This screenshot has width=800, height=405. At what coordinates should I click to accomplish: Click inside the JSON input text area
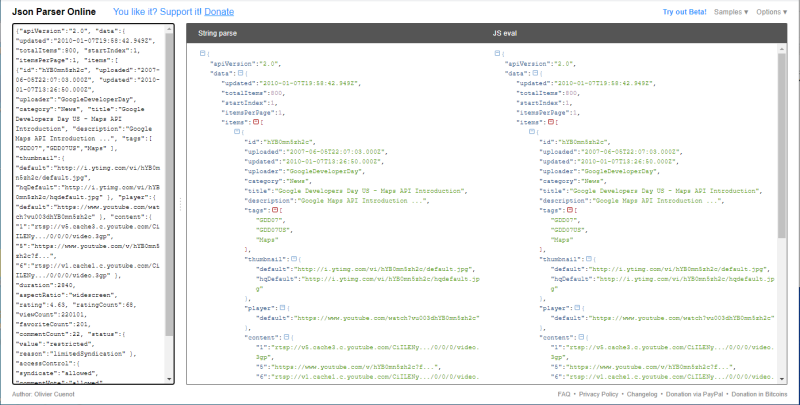[90, 200]
